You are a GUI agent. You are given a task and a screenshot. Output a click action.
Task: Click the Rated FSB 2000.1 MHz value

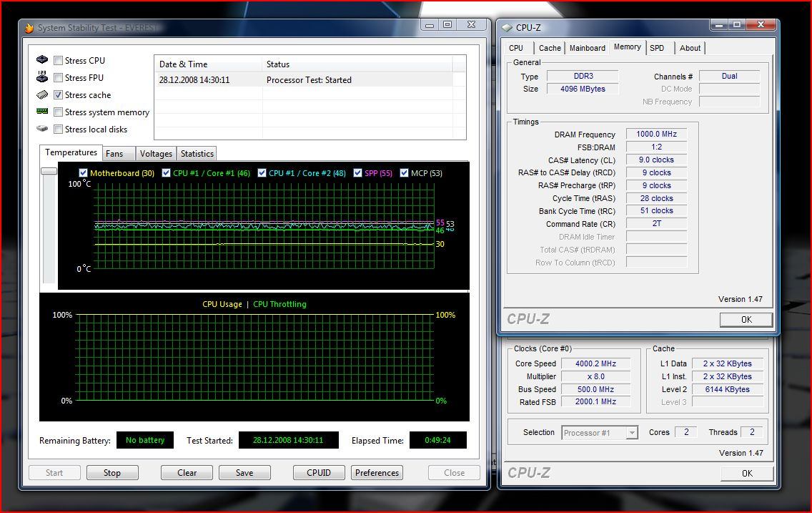point(595,401)
